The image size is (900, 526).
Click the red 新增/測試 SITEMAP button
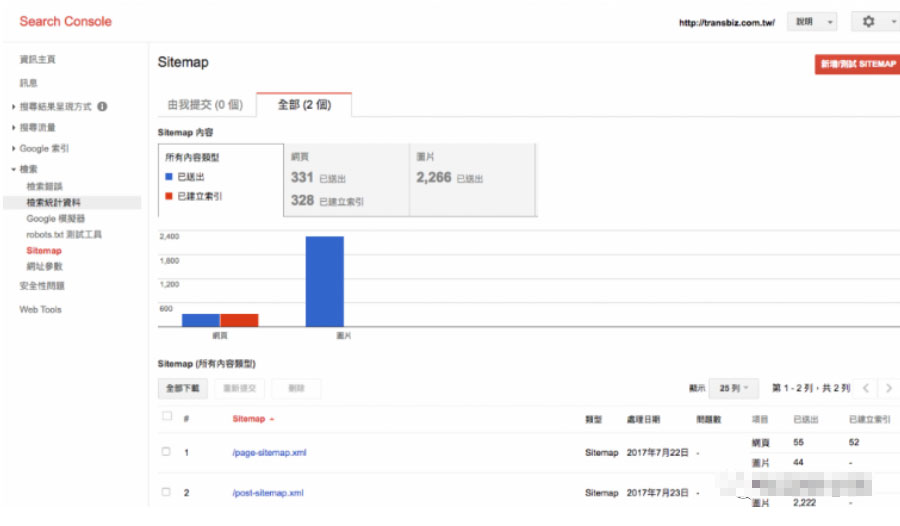[x=857, y=64]
